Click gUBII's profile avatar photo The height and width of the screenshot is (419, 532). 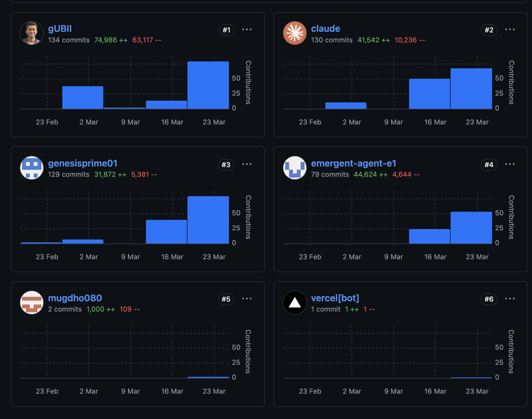[31, 33]
